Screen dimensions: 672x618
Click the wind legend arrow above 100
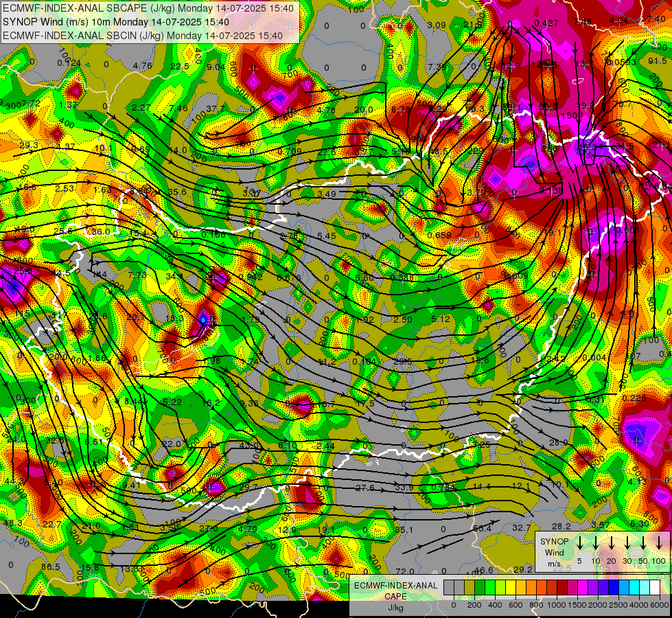[659, 543]
